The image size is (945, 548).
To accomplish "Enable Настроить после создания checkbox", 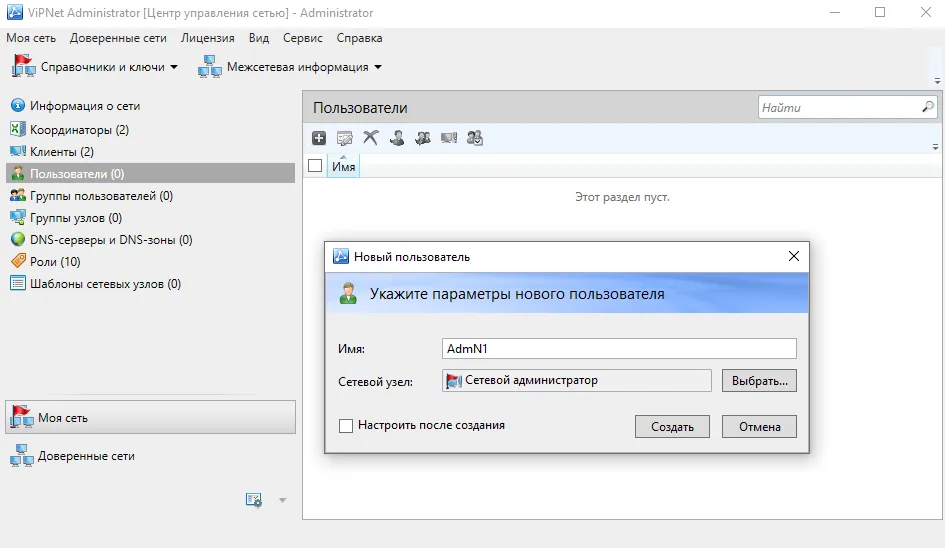I will pyautogui.click(x=346, y=426).
